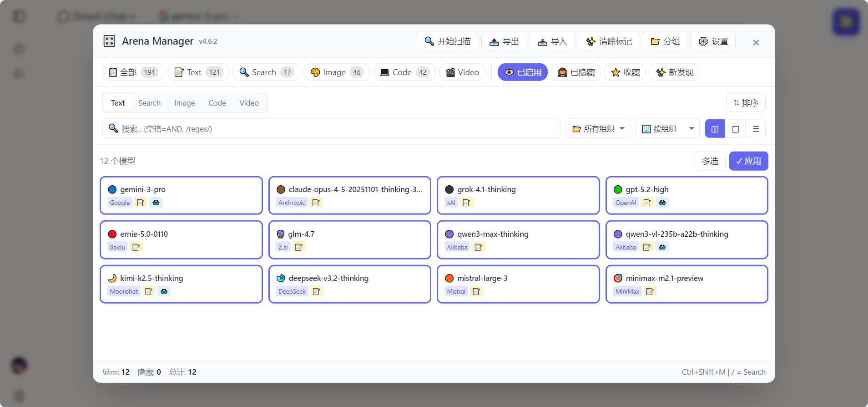Click the notepad icon on mistral-large-3 card
This screenshot has height=407, width=868.
[477, 291]
